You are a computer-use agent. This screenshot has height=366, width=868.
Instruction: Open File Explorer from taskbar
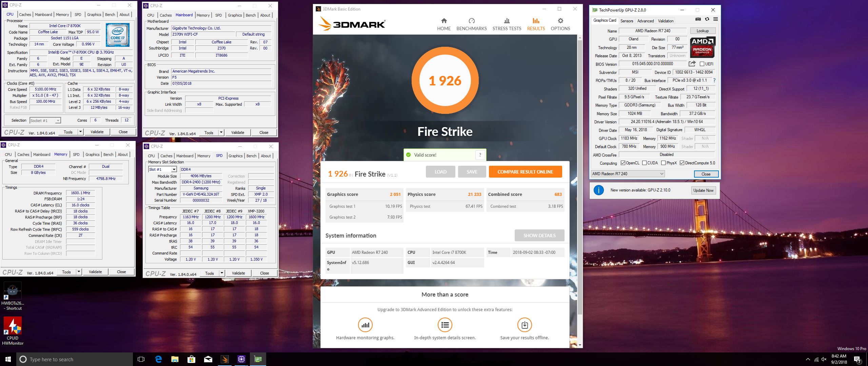point(175,359)
